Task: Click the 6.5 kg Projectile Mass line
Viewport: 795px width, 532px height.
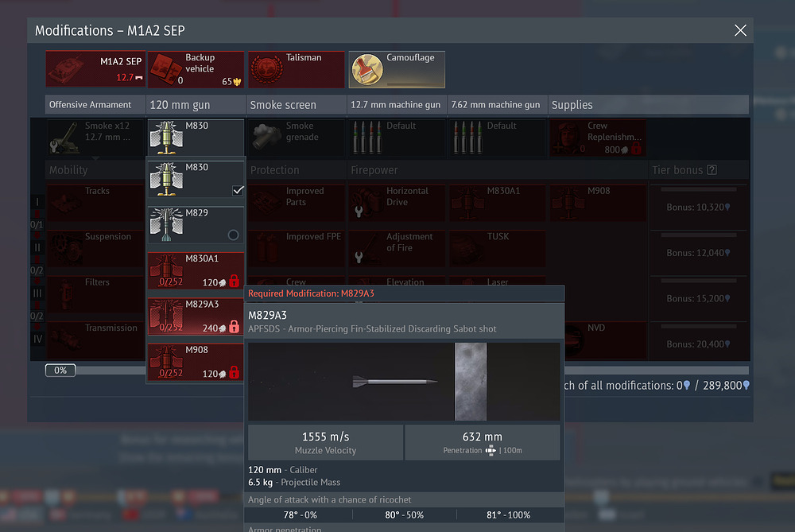Action: pyautogui.click(x=294, y=483)
